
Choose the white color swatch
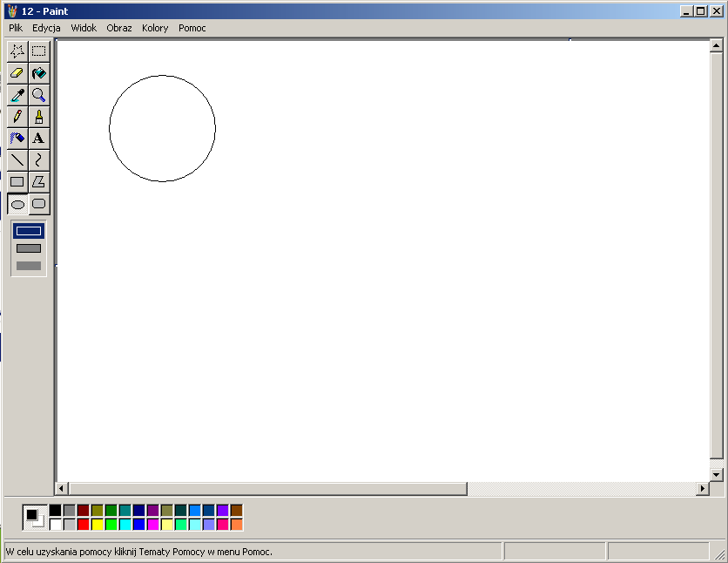coord(55,525)
